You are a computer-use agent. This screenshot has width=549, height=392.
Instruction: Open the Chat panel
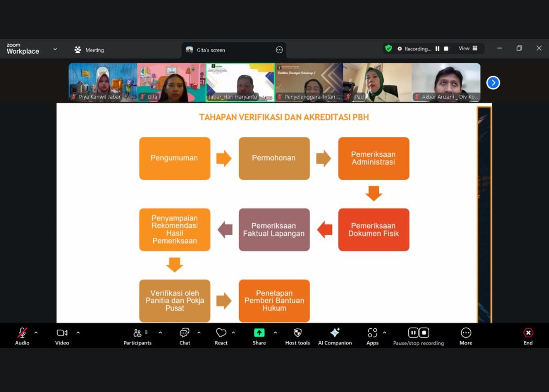click(185, 336)
